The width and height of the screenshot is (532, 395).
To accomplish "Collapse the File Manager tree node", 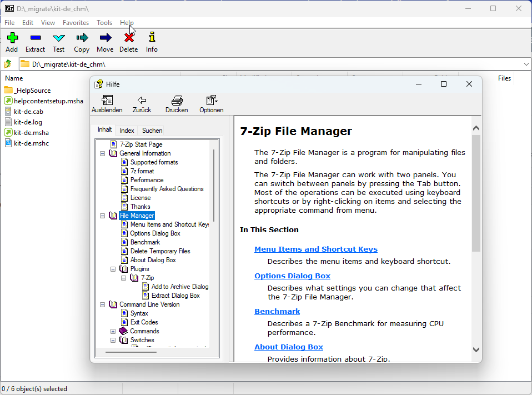I will [103, 215].
